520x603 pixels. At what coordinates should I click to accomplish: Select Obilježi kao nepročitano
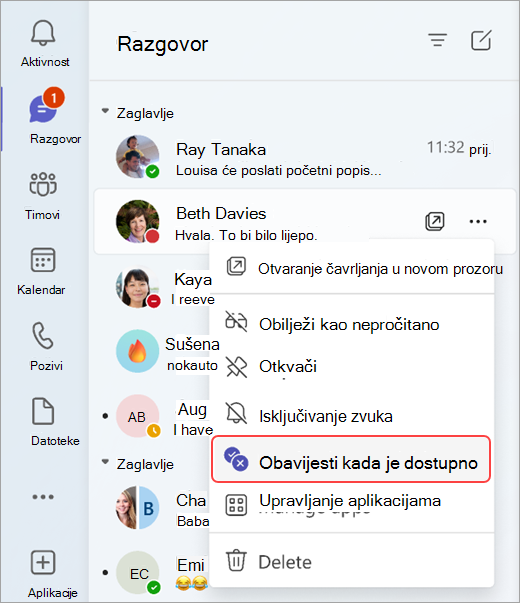tap(352, 324)
